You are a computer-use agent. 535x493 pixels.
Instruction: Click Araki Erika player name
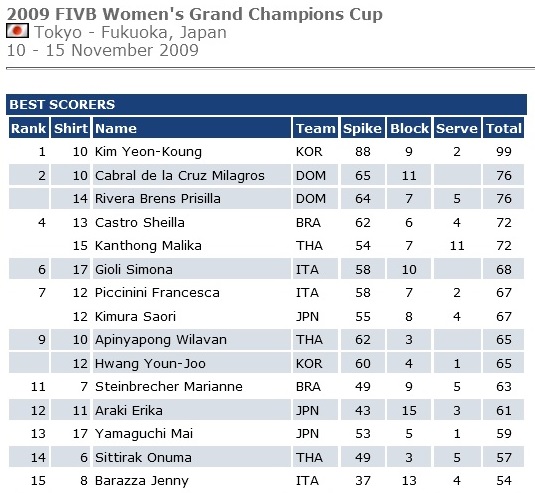coord(129,410)
